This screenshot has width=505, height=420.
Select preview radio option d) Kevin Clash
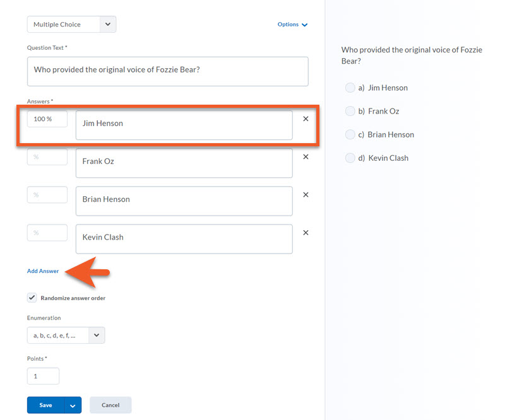coord(350,158)
